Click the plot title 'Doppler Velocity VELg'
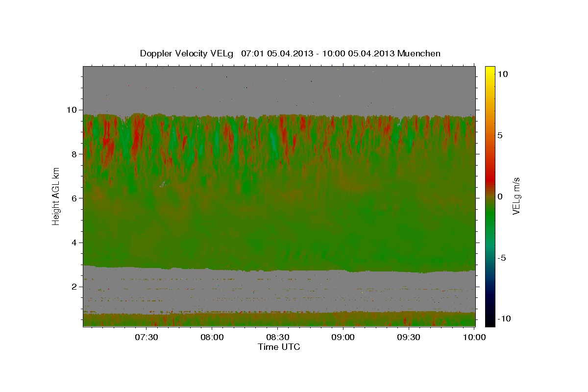588x392 pixels. point(188,53)
